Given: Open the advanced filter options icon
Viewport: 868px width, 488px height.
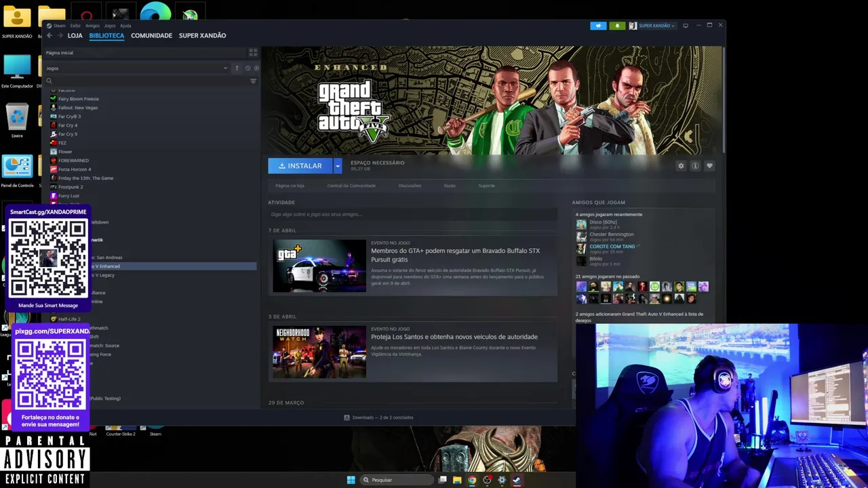Looking at the screenshot, I should [x=253, y=81].
